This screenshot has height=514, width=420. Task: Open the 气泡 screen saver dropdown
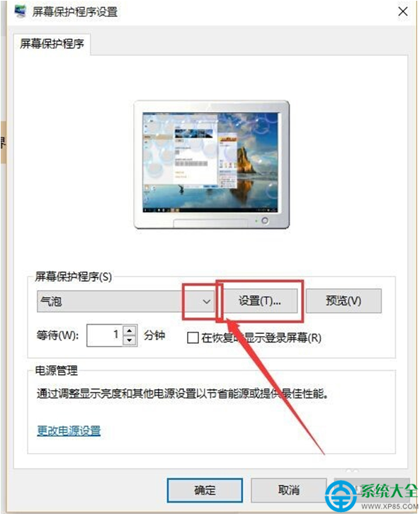[125, 301]
